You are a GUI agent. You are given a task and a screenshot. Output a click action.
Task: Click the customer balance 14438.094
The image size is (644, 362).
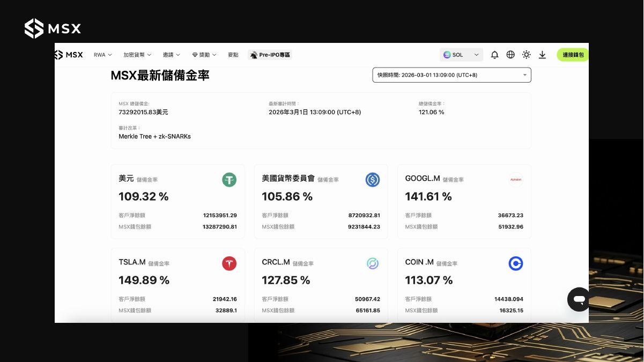click(x=509, y=299)
